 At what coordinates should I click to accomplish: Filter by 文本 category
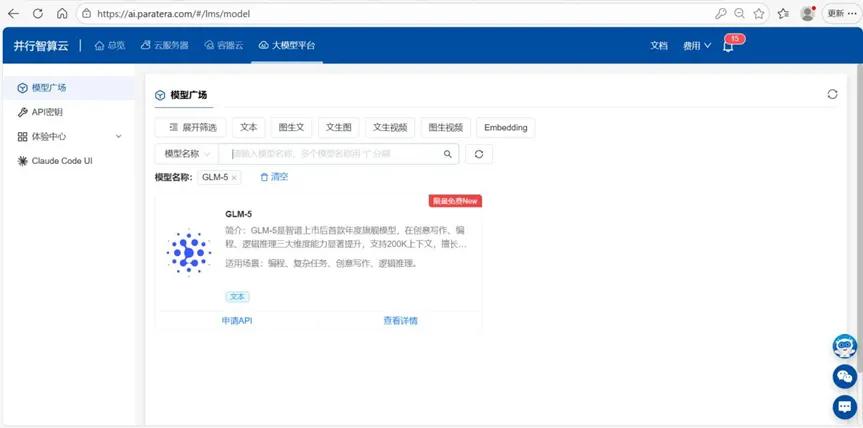[248, 128]
